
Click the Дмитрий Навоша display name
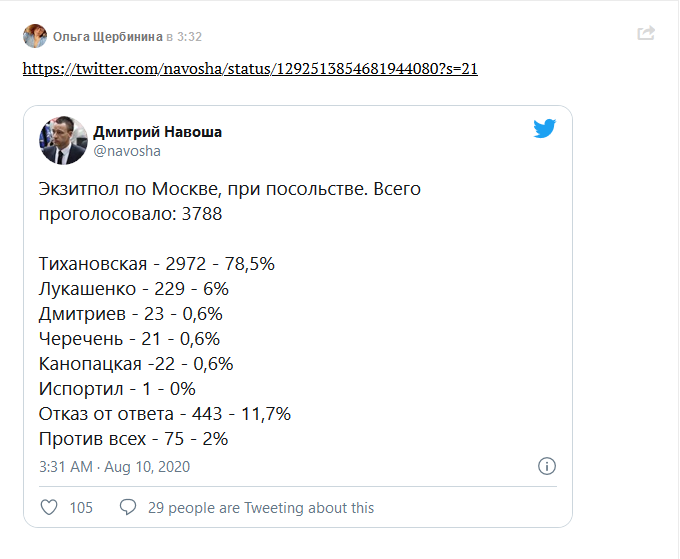pyautogui.click(x=157, y=132)
